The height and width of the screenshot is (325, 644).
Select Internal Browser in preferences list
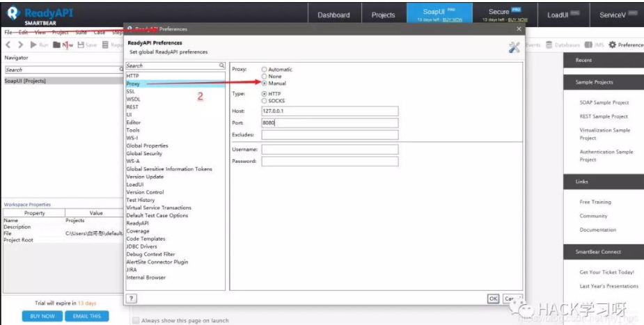point(175,278)
